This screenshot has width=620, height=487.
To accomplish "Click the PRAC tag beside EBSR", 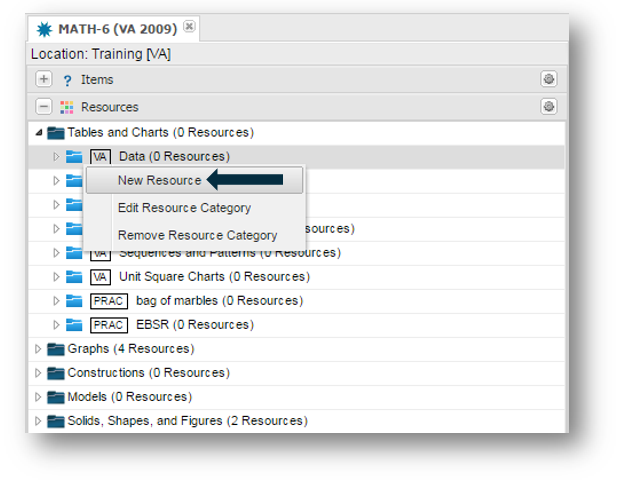I will [x=109, y=325].
